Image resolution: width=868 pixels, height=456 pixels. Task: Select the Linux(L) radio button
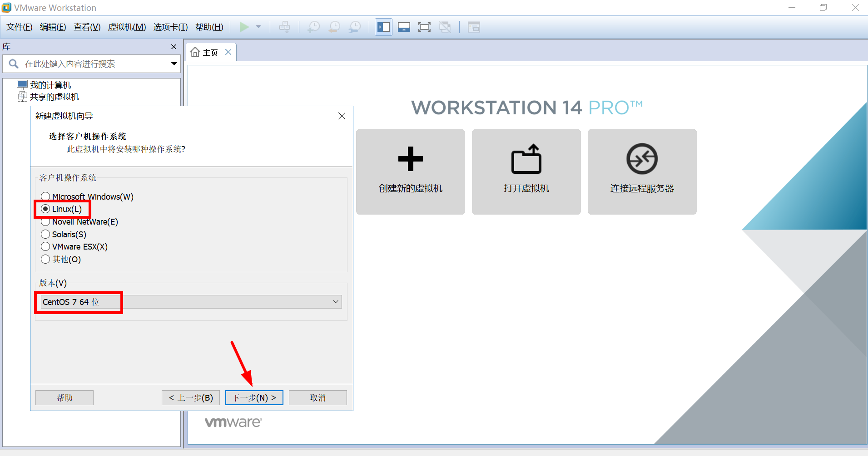click(45, 209)
